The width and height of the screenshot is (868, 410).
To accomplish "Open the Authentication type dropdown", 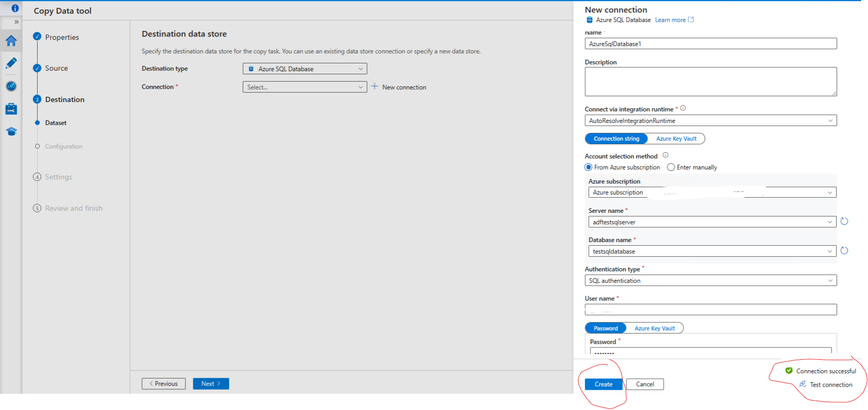I will click(710, 281).
